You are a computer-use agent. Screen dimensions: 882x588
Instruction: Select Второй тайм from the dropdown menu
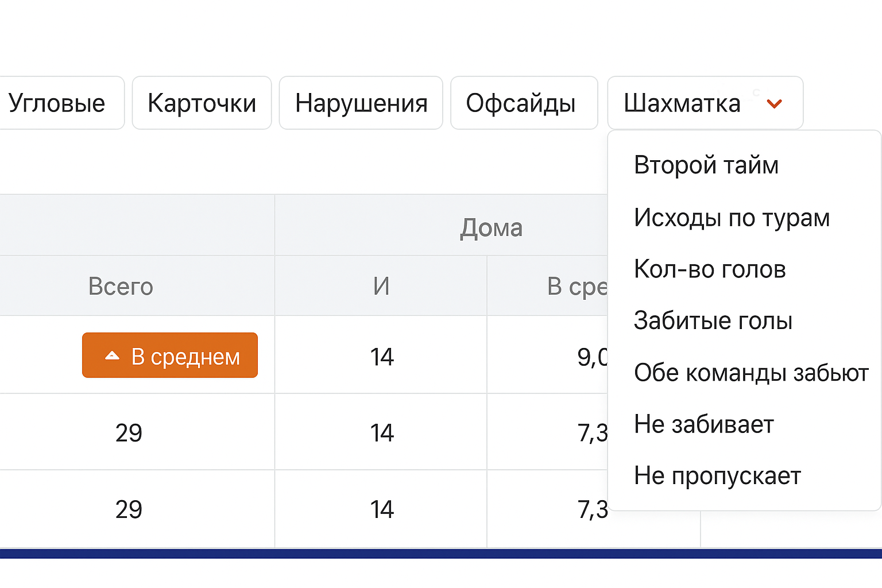click(706, 165)
